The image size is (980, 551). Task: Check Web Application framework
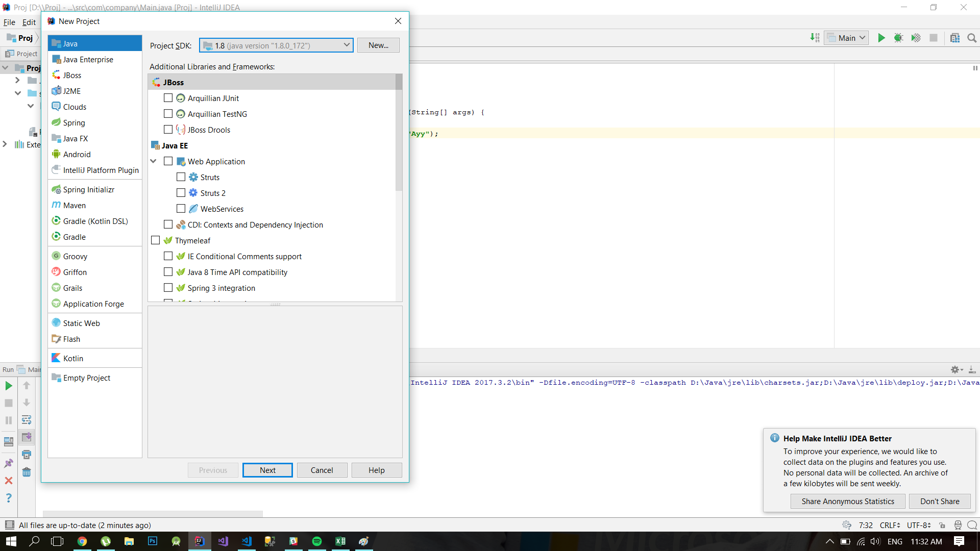(x=168, y=161)
